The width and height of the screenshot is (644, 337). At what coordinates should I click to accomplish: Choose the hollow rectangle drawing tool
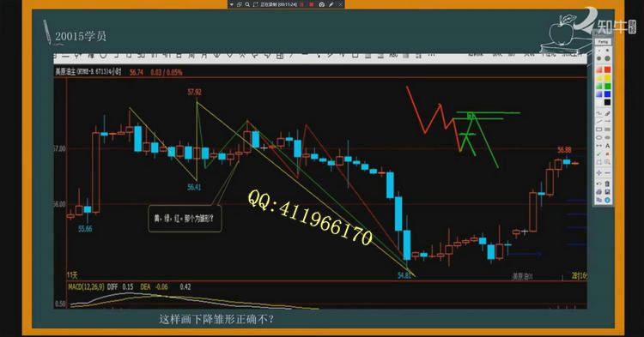598,129
